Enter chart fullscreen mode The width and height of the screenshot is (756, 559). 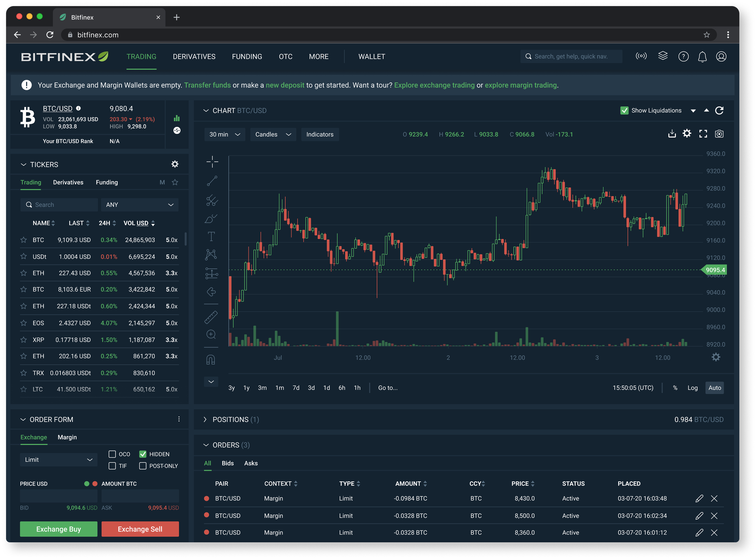pyautogui.click(x=703, y=134)
